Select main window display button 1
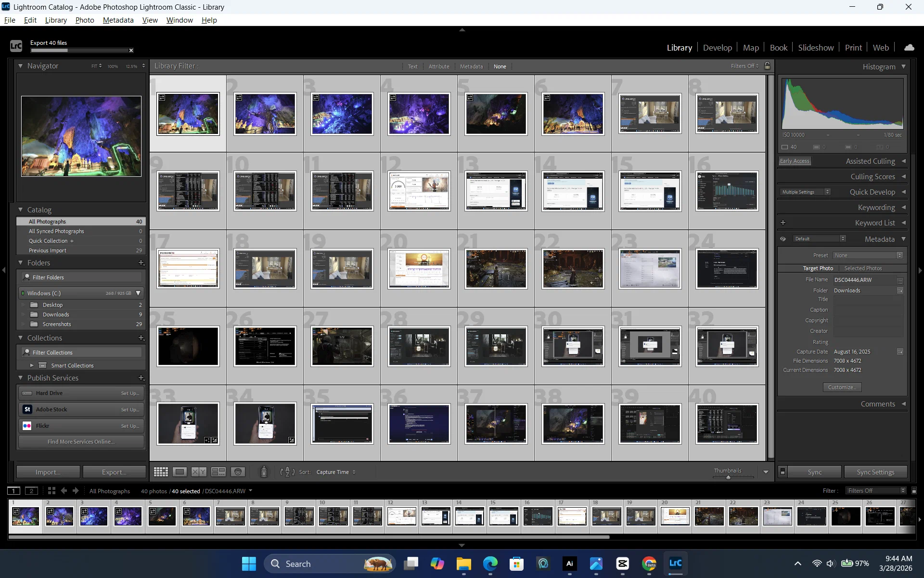The height and width of the screenshot is (578, 924). coord(13,491)
